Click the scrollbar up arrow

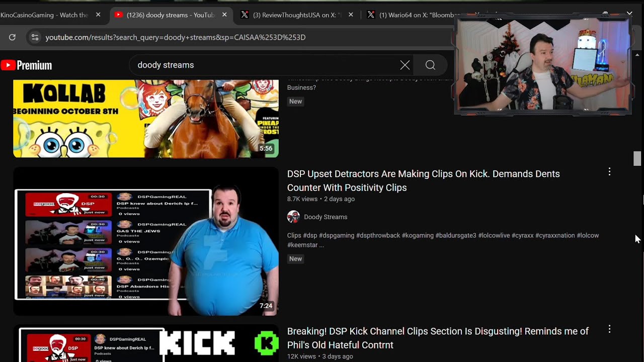pyautogui.click(x=637, y=54)
